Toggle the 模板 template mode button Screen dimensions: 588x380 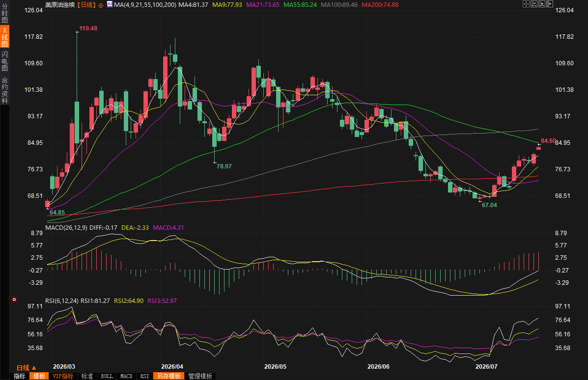[x=39, y=376]
